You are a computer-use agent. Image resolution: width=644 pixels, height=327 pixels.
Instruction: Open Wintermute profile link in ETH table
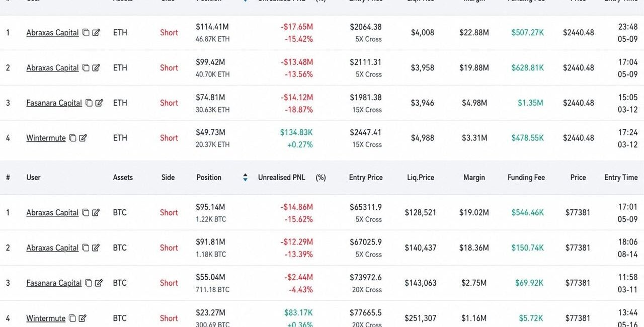(46, 138)
